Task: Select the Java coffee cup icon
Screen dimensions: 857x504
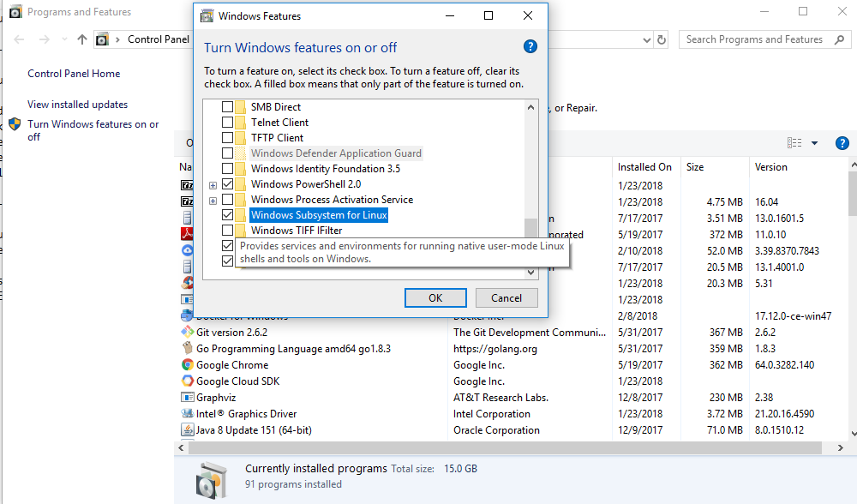Action: 189,429
